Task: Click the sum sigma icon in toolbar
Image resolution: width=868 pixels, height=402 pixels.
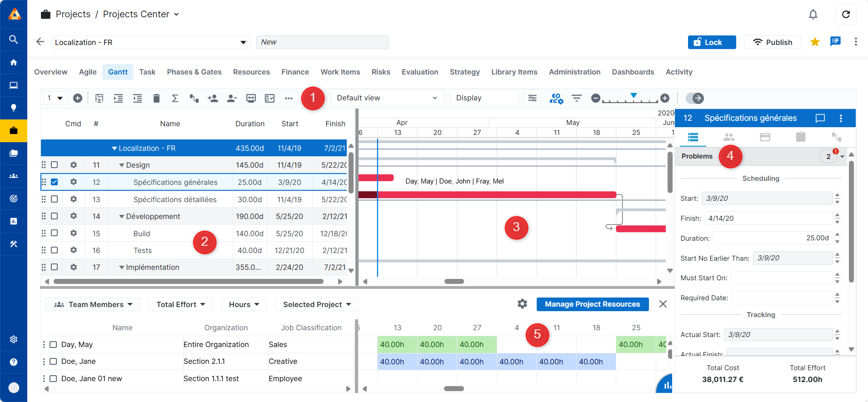Action: (x=175, y=98)
